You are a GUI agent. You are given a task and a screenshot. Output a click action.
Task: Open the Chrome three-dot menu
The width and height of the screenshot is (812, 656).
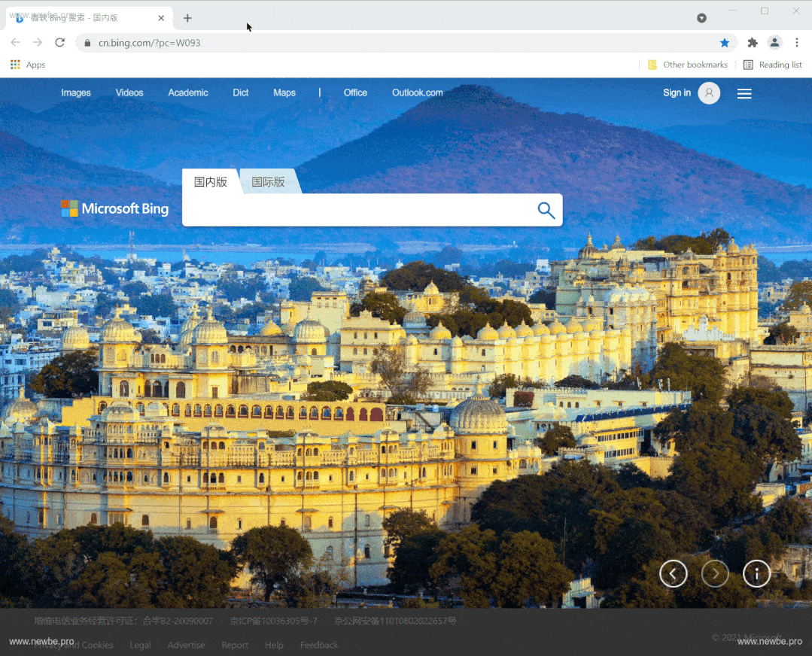click(796, 43)
